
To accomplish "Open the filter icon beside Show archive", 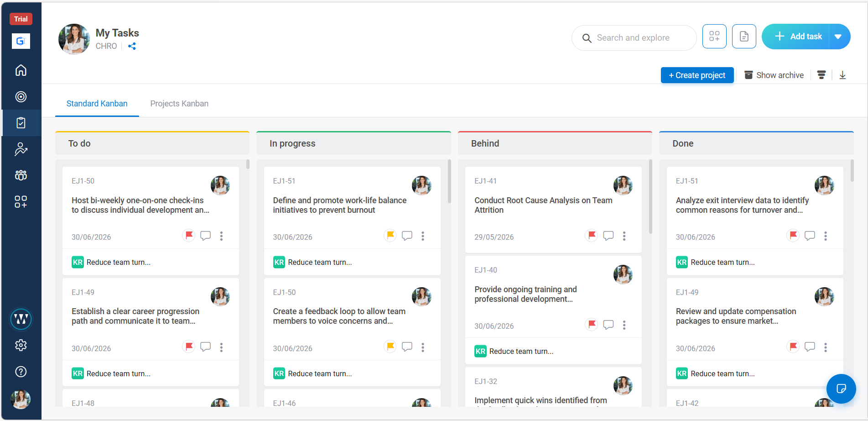I will point(821,75).
